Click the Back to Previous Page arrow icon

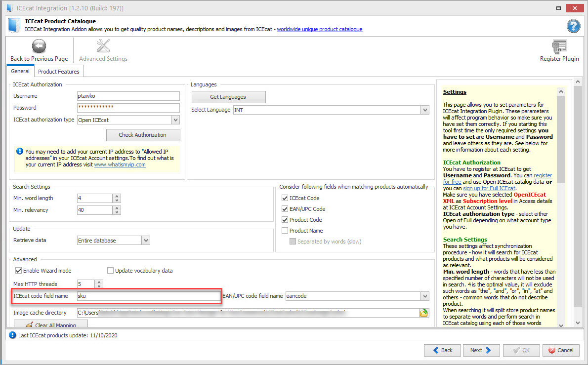[39, 46]
